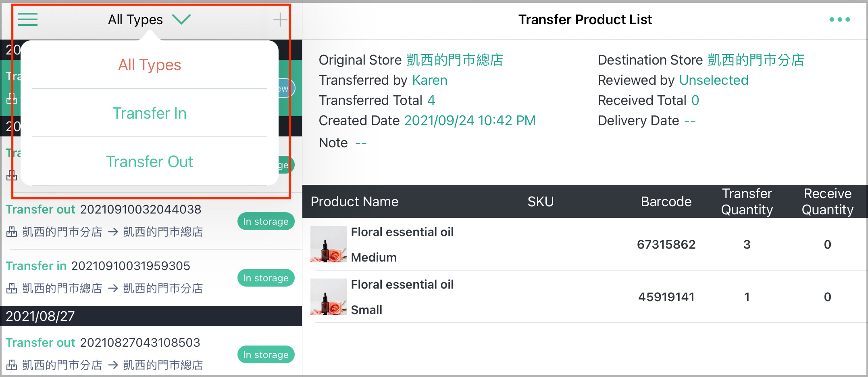This screenshot has height=377, width=868.
Task: Click store icon on transfer 20210827043108503
Action: point(12,365)
